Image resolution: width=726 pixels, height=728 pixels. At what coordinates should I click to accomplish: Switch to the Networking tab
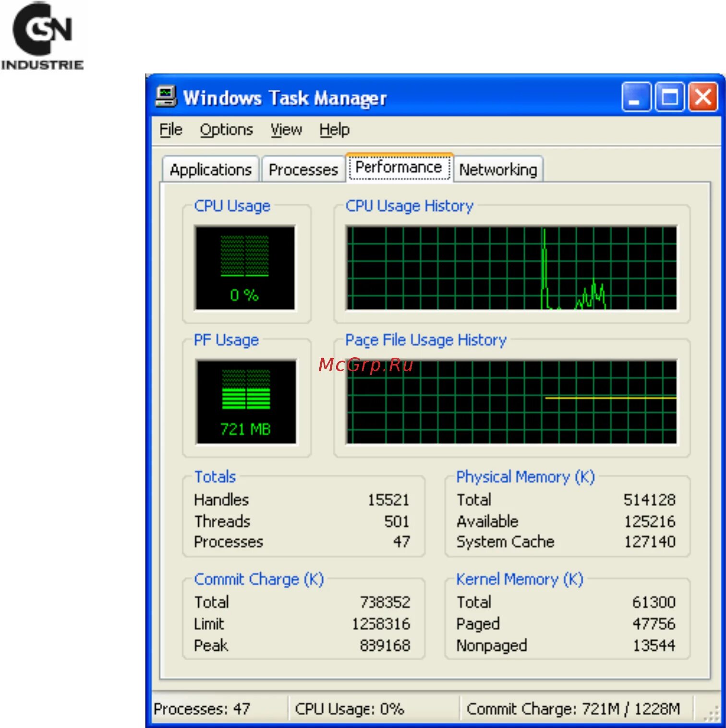[498, 170]
